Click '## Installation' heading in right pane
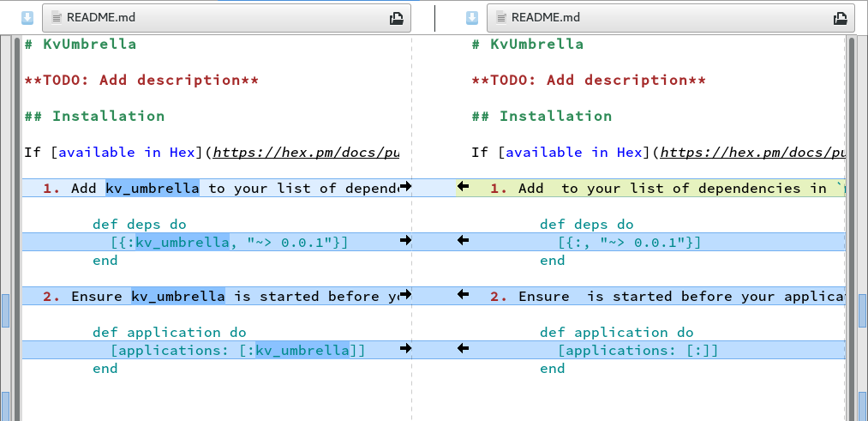 [x=542, y=117]
